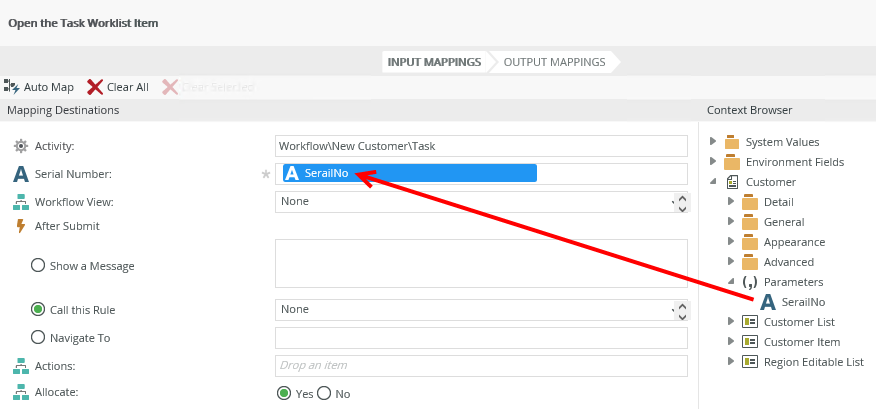
Task: Select the SerailNo parameter in Context Browser
Action: click(802, 302)
